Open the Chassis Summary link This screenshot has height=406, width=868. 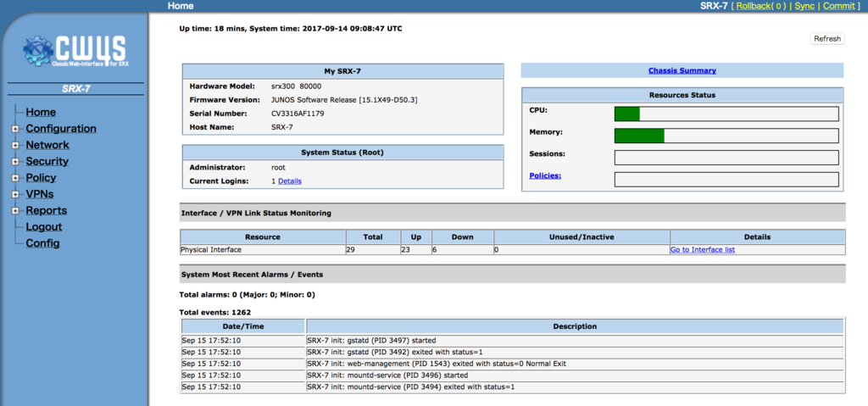point(682,70)
